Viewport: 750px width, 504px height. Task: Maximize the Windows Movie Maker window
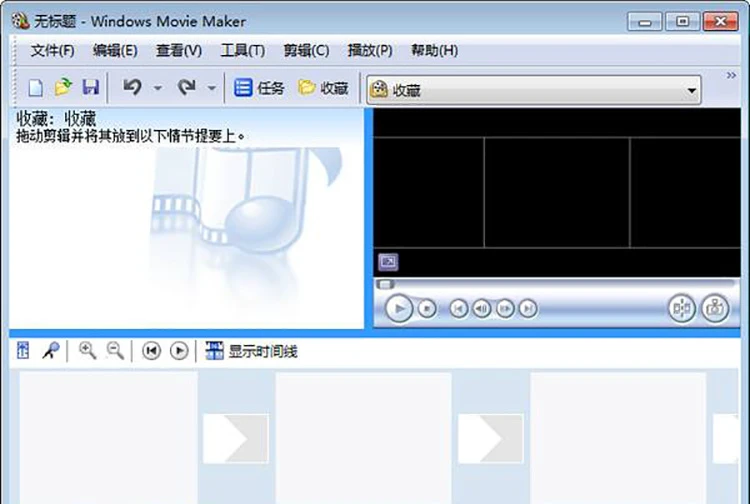pos(683,22)
